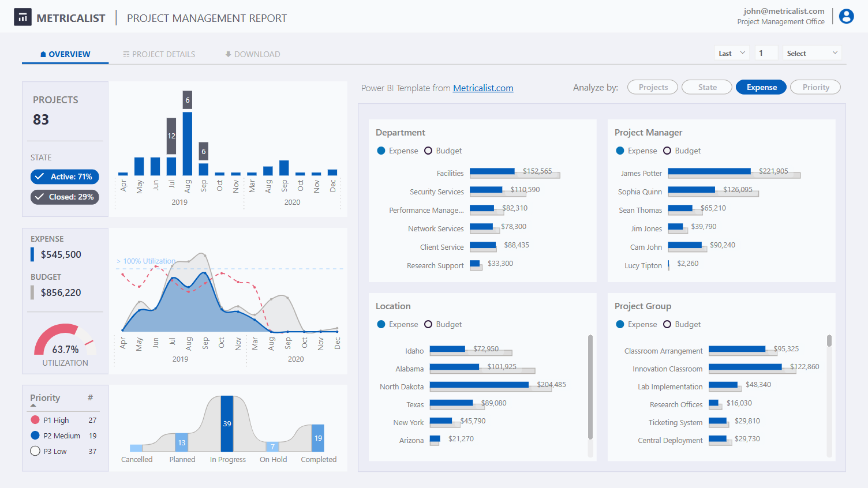Viewport: 868px width, 488px height.
Task: Open the Download tab
Action: [x=253, y=54]
